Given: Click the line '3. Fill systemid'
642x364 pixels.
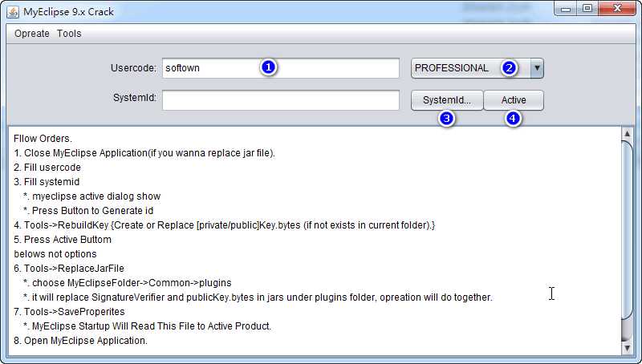Looking at the screenshot, I should coord(47,182).
